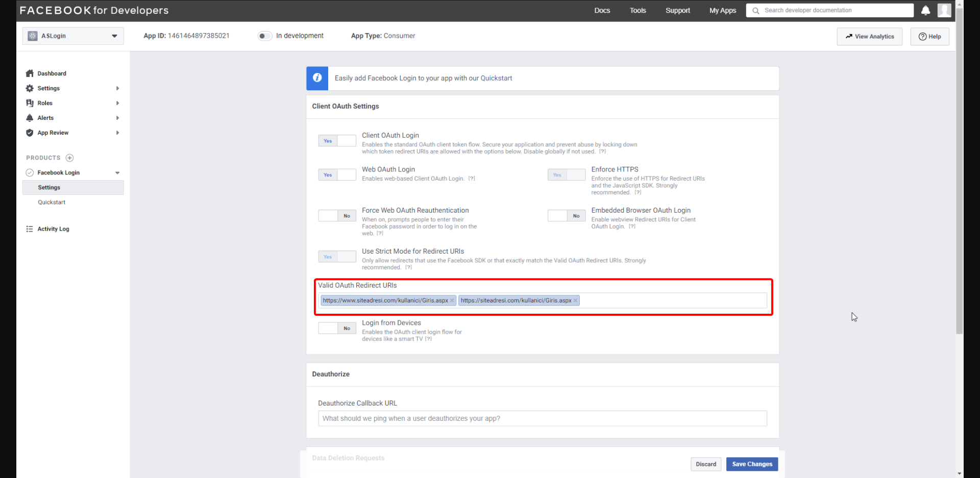Select Facebook Login Settings sidebar item

coord(73,187)
